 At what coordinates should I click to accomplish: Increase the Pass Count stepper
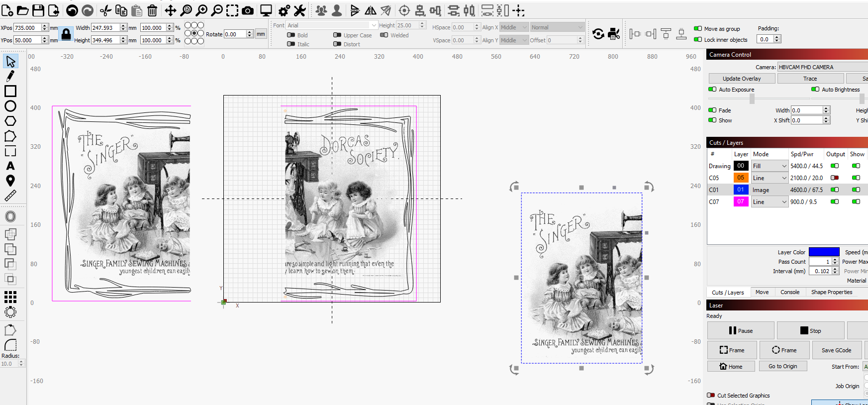point(836,260)
